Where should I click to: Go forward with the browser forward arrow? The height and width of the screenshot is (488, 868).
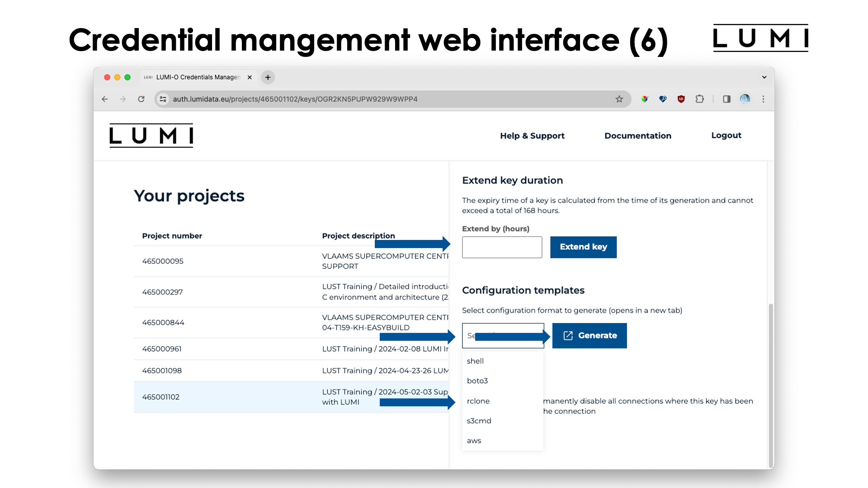(x=123, y=99)
